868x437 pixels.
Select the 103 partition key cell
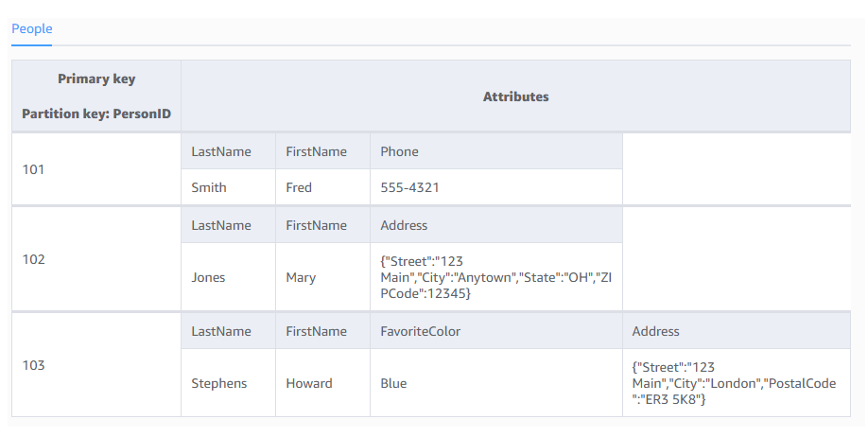pyautogui.click(x=96, y=365)
